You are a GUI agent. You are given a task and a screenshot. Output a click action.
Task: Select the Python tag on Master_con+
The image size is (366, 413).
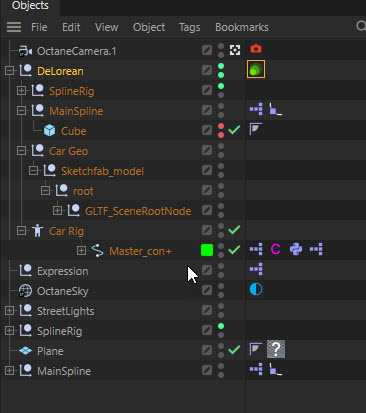point(296,249)
